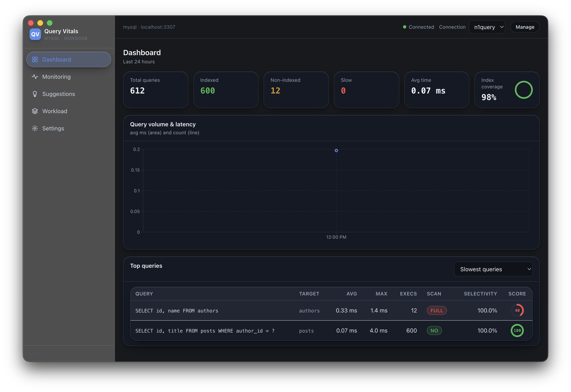Click the 4.0 ms max value
The image size is (571, 392).
pyautogui.click(x=378, y=331)
